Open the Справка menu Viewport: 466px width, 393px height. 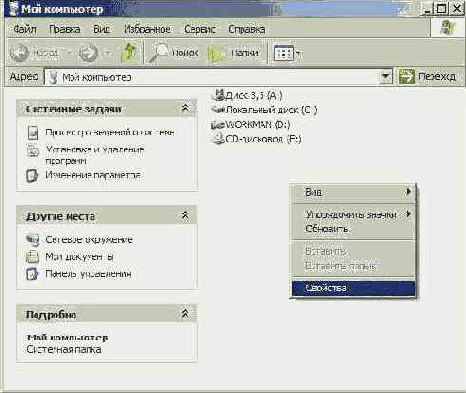click(247, 29)
